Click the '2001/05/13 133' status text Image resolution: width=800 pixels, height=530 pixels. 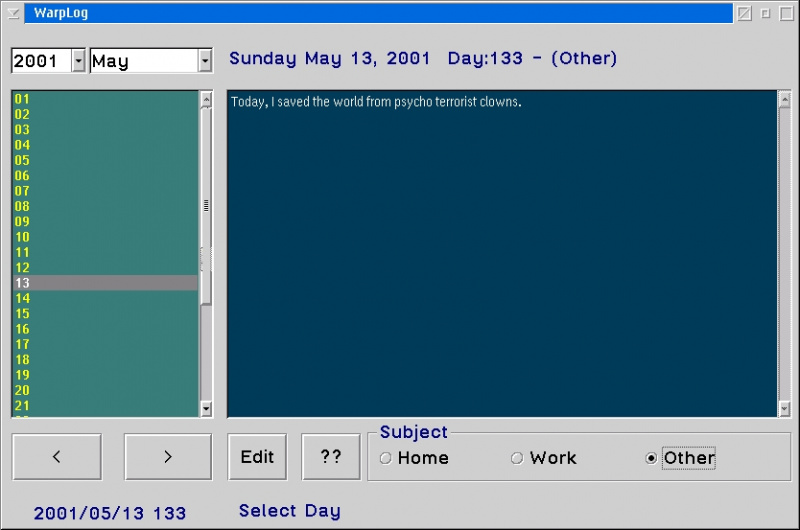click(x=110, y=513)
